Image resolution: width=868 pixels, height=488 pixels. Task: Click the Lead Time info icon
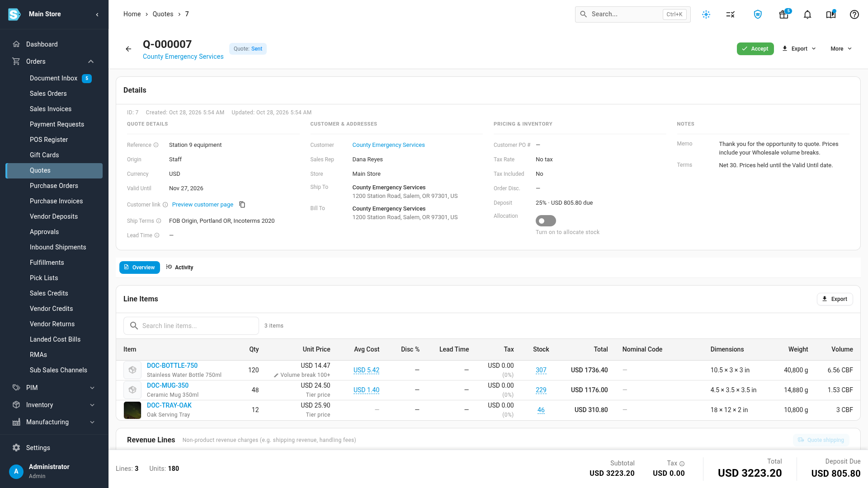(x=157, y=235)
